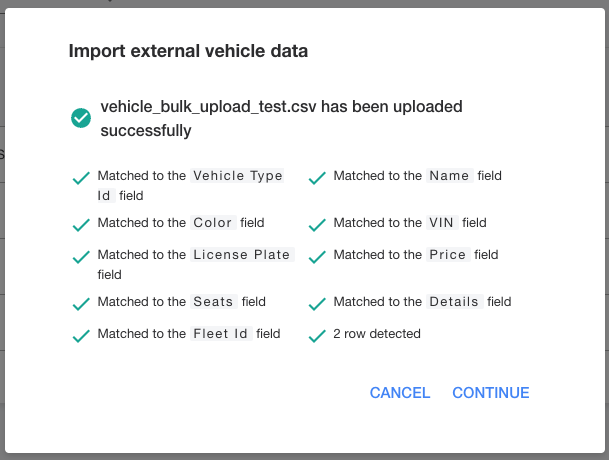Click checkmark beside Vehicle Type Id match
The image size is (609, 460).
[81, 178]
